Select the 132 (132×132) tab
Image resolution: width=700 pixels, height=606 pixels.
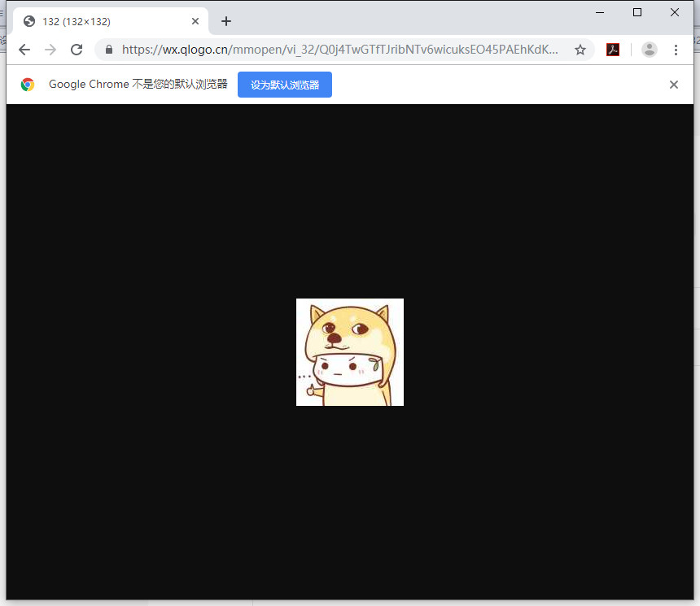pos(110,21)
